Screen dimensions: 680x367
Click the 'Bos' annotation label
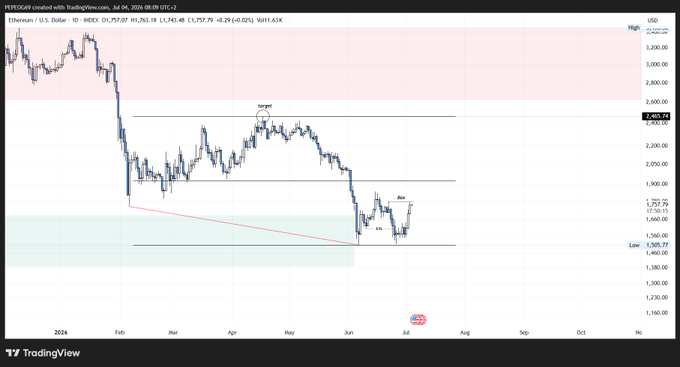coord(401,197)
